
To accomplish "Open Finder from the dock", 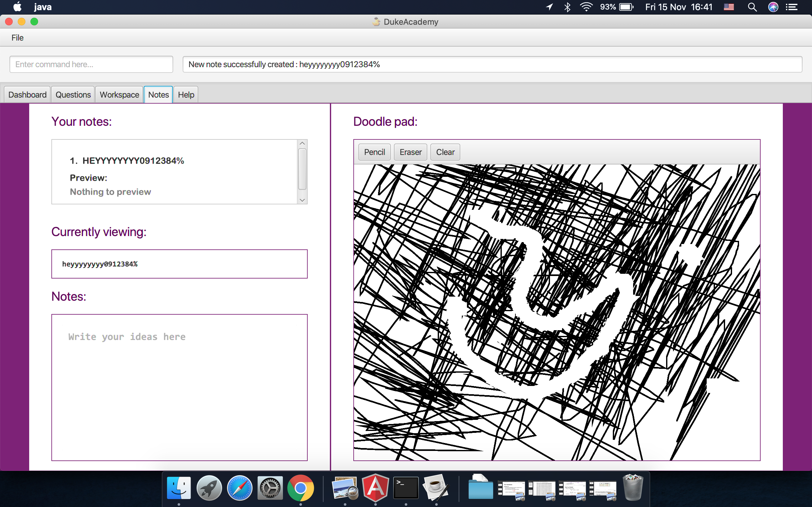I will pos(179,488).
